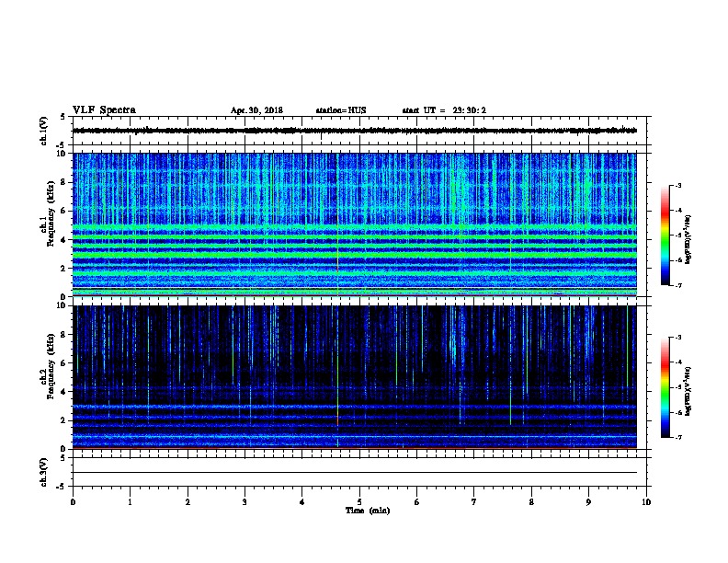Click the -7 label on ch.2 colorbar
Screen dimensions: 728x563
coord(677,438)
